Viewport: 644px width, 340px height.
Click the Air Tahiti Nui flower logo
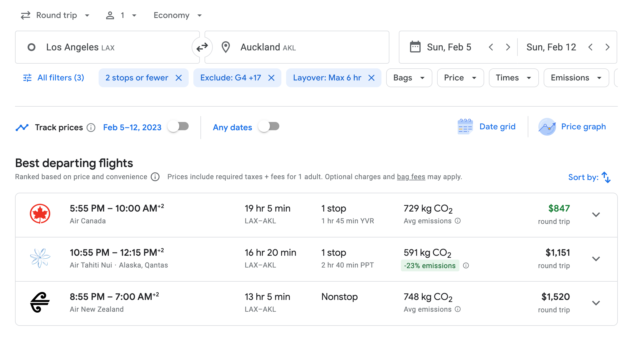40,258
